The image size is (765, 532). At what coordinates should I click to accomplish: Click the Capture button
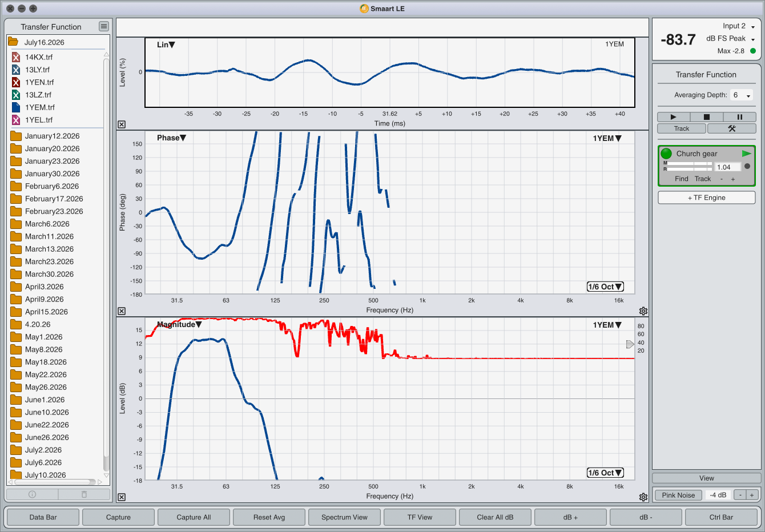pos(118,517)
